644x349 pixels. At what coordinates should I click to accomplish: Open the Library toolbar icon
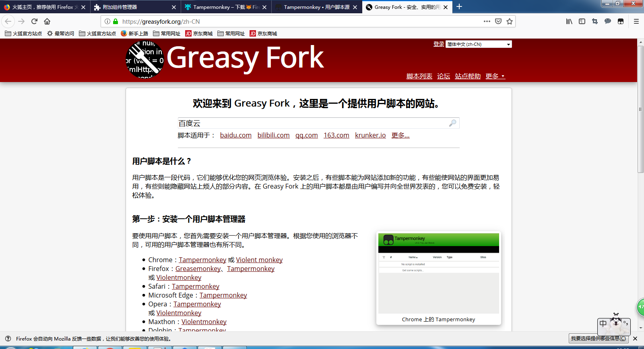click(569, 21)
